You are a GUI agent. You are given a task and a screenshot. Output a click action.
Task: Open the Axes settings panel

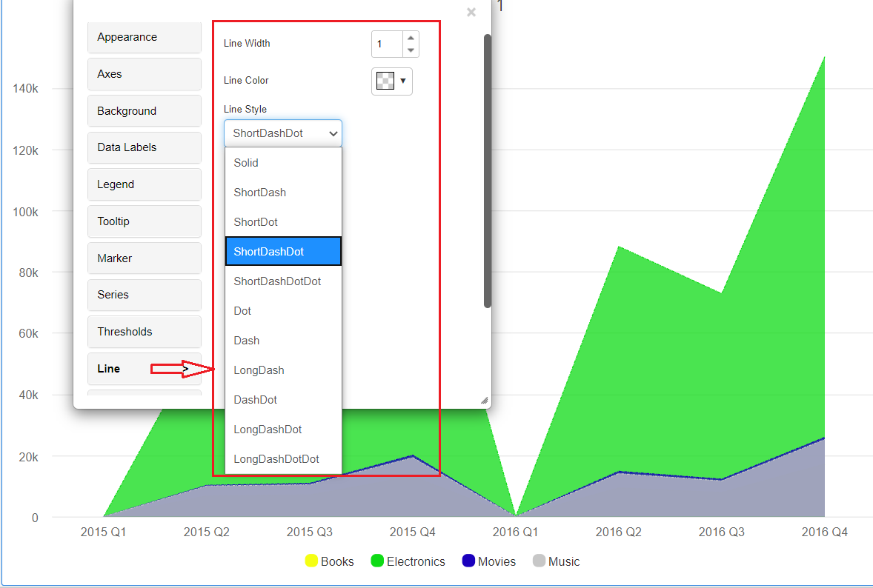click(x=144, y=74)
